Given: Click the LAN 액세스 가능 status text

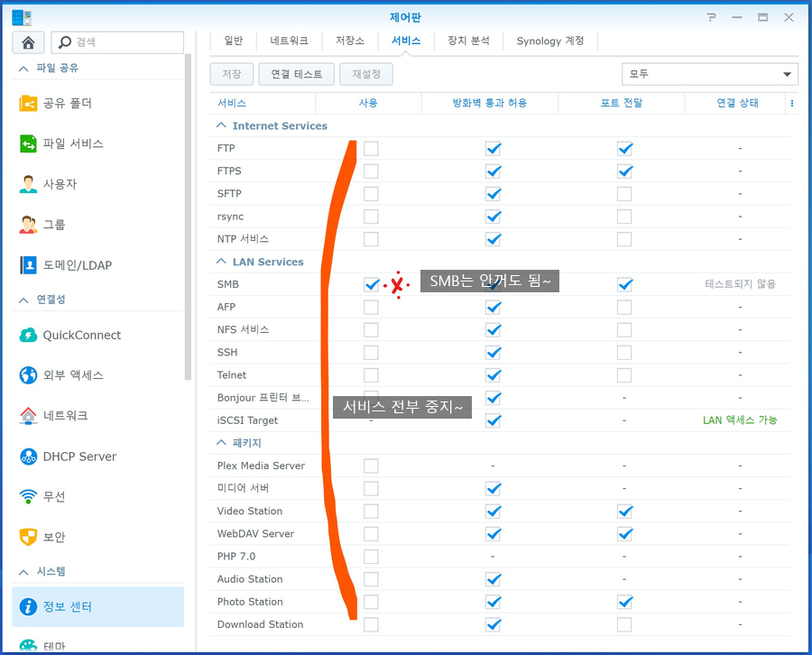Looking at the screenshot, I should point(740,420).
